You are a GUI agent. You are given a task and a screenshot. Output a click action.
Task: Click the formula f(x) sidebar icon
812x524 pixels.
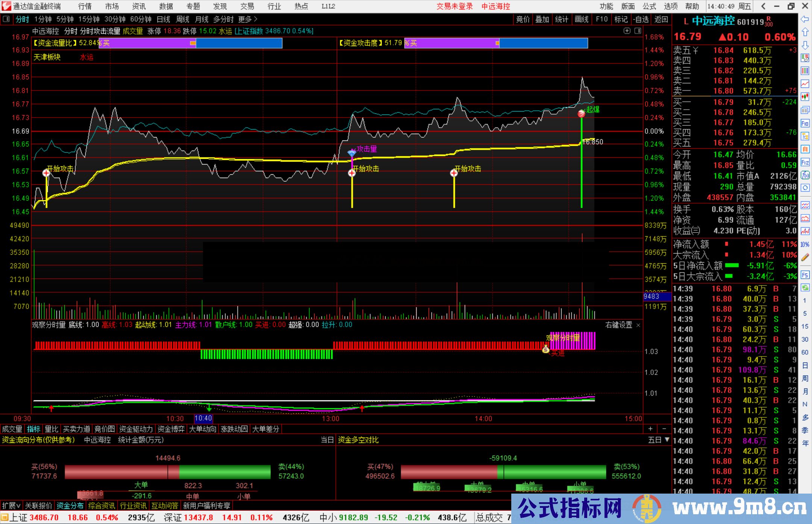point(805,175)
